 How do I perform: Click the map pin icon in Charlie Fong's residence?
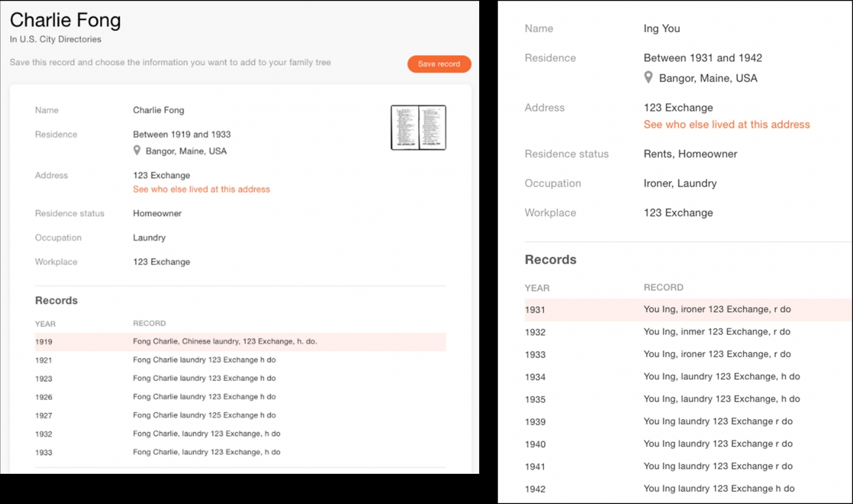click(x=137, y=150)
